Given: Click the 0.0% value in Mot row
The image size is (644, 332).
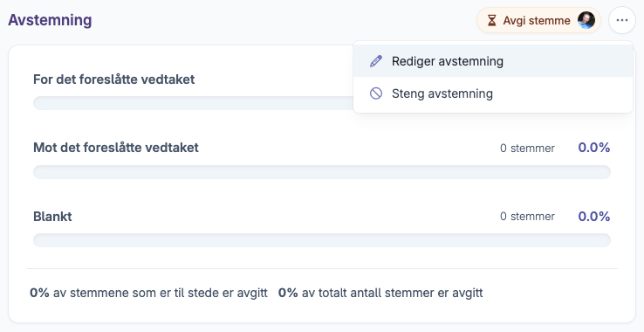Looking at the screenshot, I should coord(594,148).
